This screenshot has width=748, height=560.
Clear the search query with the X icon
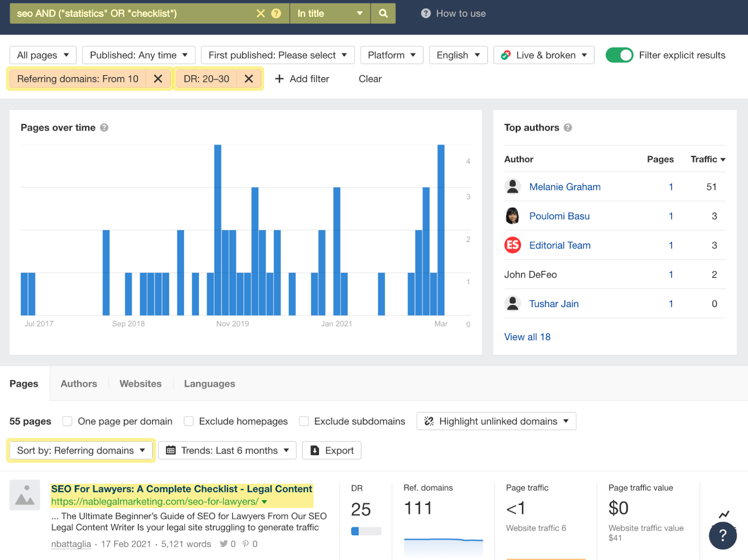[x=260, y=13]
